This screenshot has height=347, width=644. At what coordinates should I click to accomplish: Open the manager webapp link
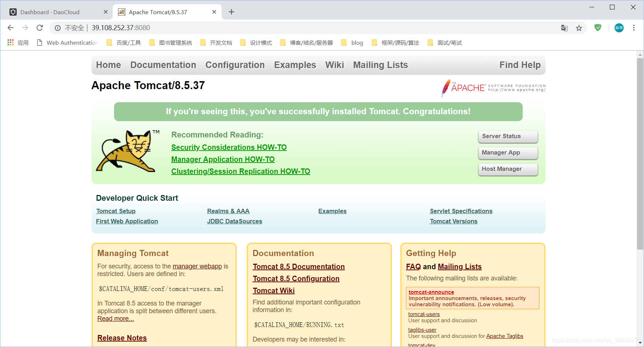click(197, 266)
